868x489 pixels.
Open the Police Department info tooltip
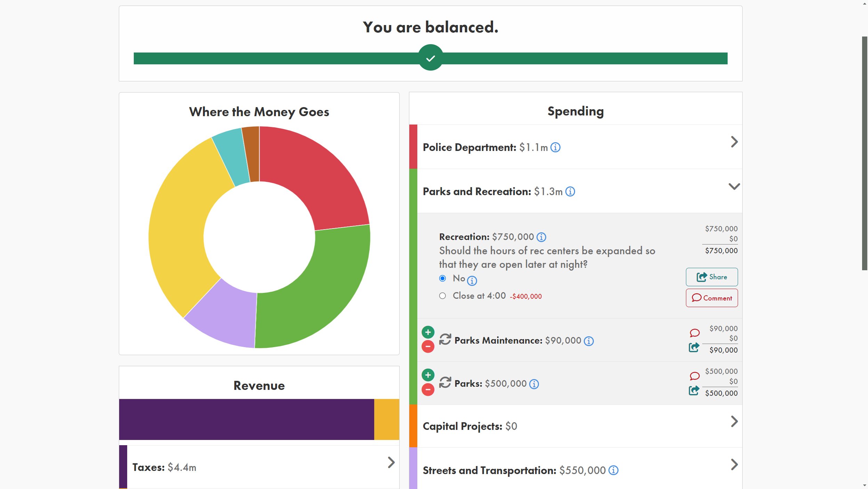pos(556,147)
